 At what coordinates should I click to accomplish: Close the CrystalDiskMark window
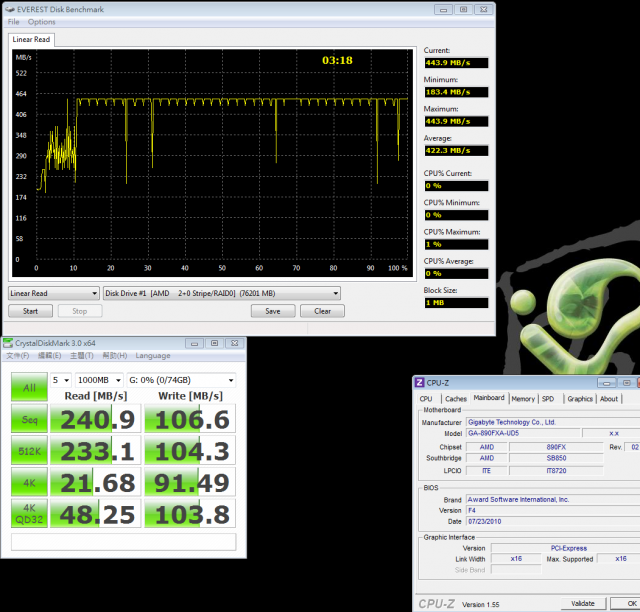click(x=234, y=343)
